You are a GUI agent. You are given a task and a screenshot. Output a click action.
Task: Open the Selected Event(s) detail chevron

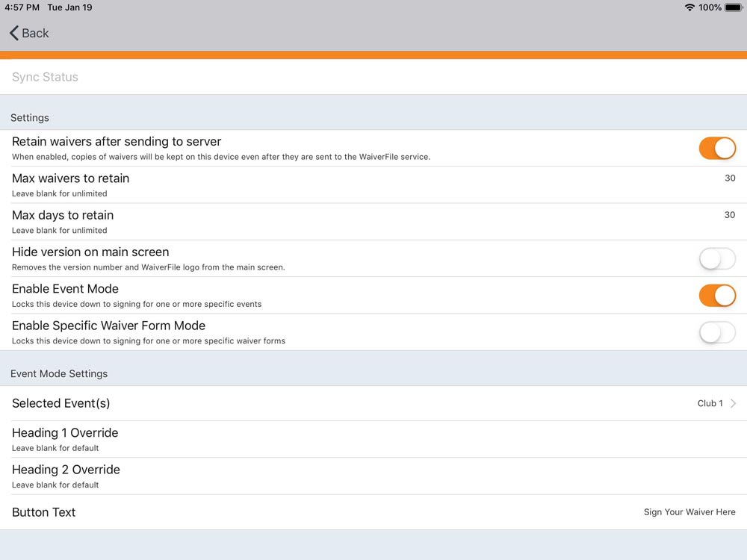(x=735, y=403)
